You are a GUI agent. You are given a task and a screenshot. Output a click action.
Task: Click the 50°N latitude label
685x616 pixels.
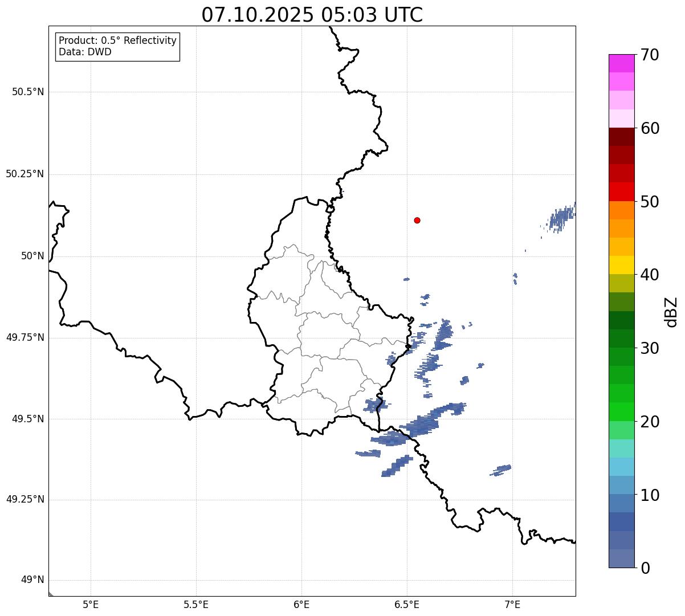click(x=32, y=256)
